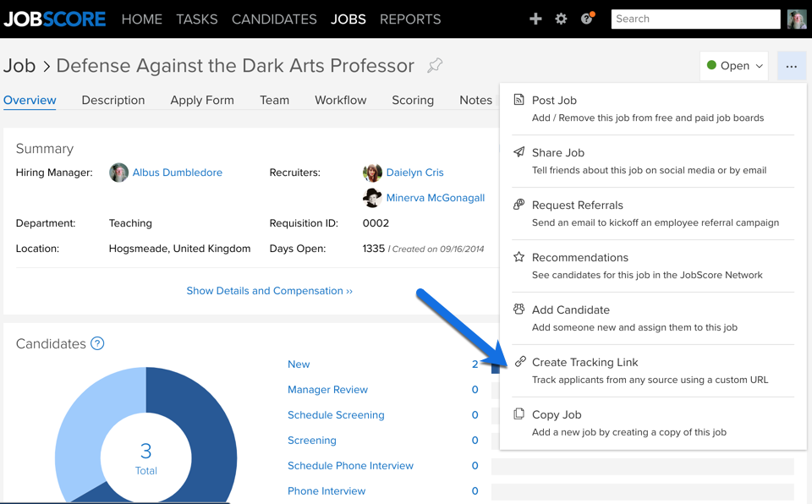Image resolution: width=812 pixels, height=504 pixels.
Task: Click the Share Job paper plane icon
Action: pos(518,151)
